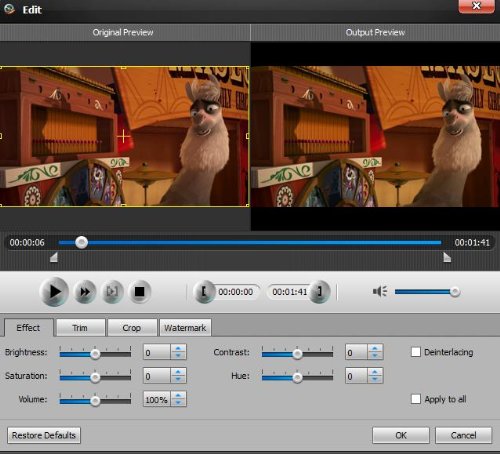The width and height of the screenshot is (500, 454).
Task: Decrease Saturation with the down arrow
Action: point(178,379)
